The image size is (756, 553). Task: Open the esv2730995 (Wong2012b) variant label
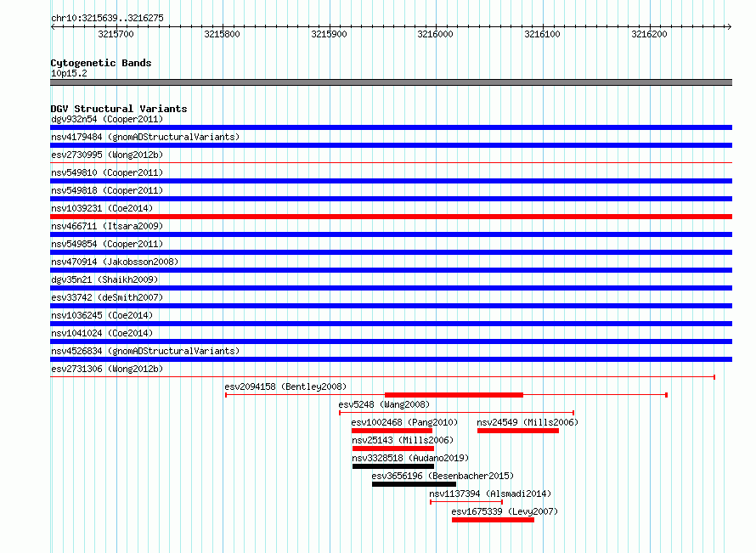107,155
